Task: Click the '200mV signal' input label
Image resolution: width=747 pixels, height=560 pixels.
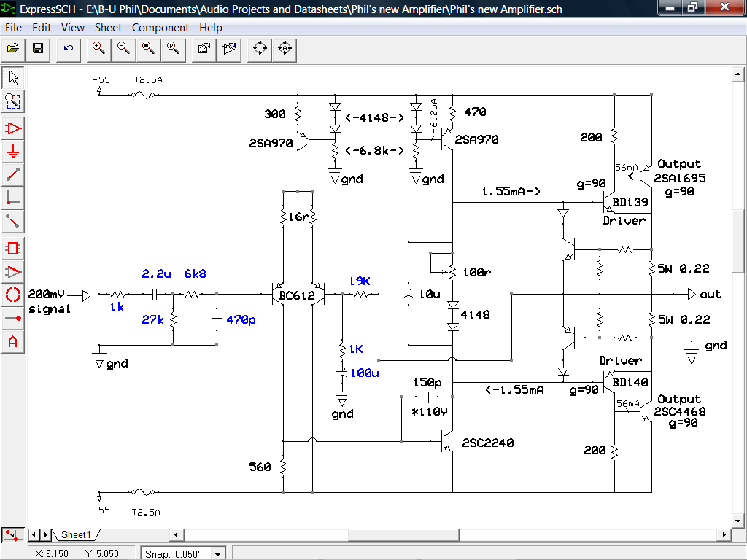Action: pyautogui.click(x=50, y=301)
